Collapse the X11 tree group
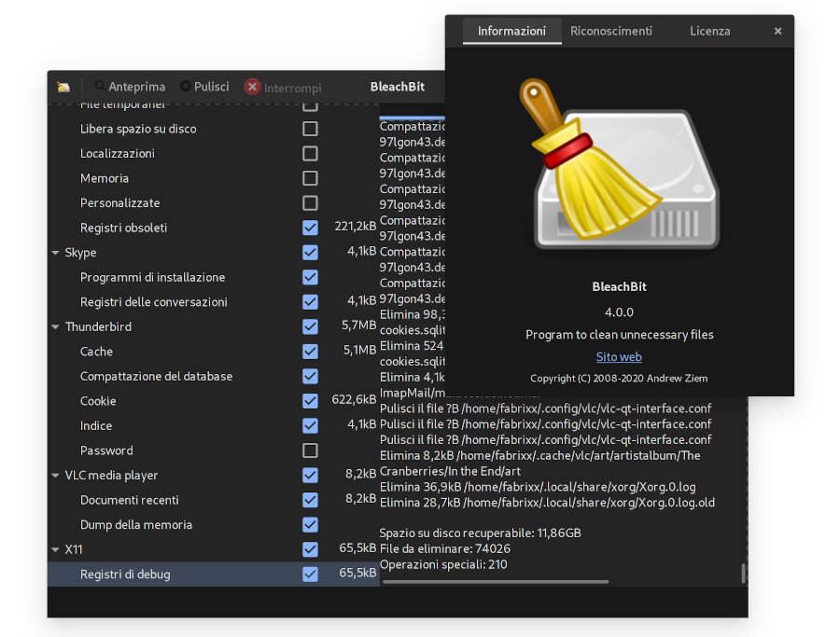Image resolution: width=840 pixels, height=637 pixels. [56, 549]
